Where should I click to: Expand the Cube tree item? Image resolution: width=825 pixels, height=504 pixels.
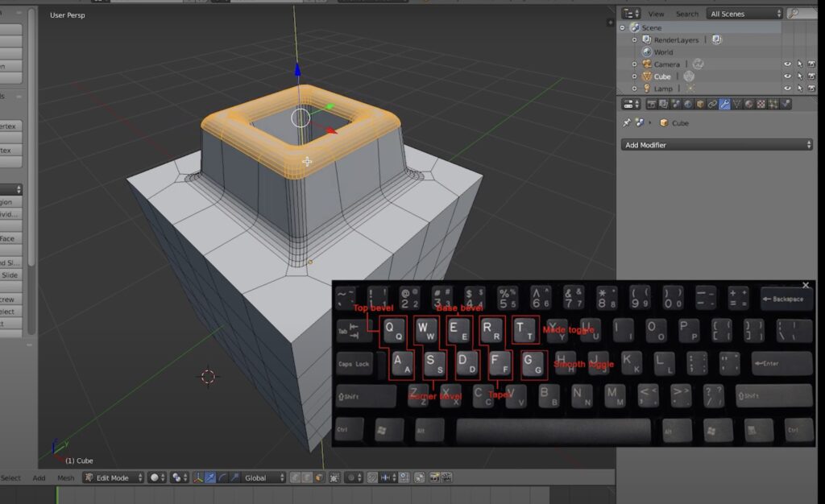pos(635,76)
